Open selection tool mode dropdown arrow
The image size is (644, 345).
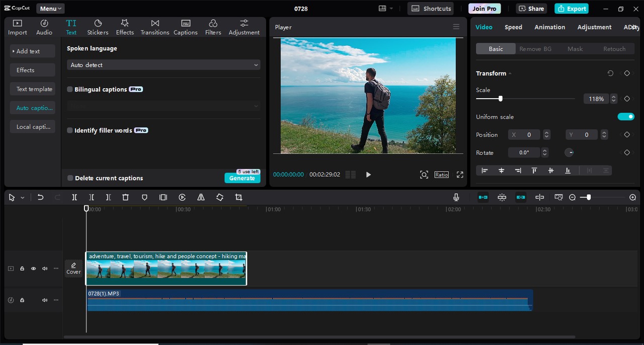click(23, 198)
